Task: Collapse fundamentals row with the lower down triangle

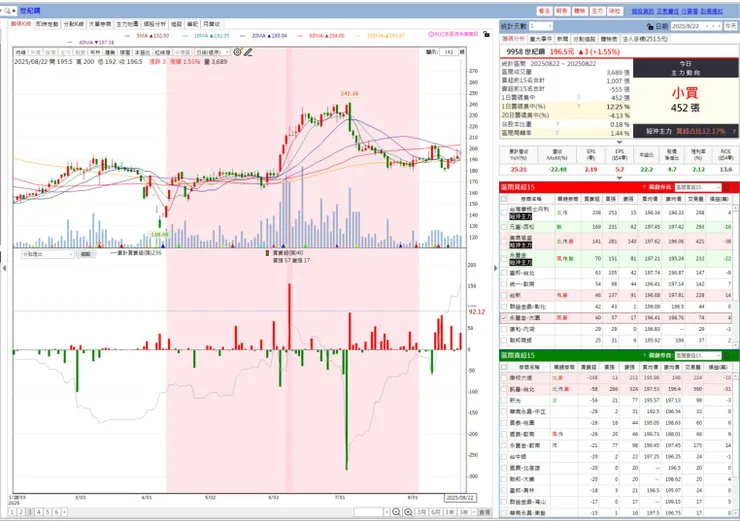Action: coord(619,178)
